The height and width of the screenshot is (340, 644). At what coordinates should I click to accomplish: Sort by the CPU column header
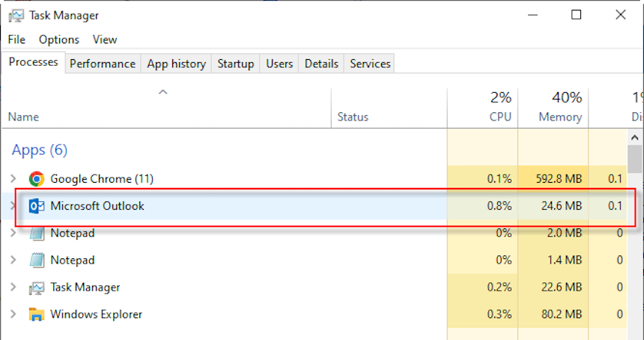click(x=482, y=108)
